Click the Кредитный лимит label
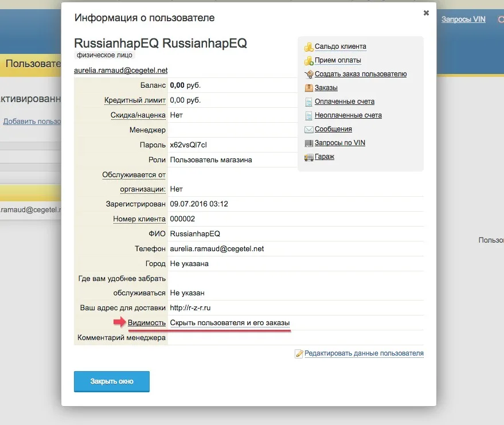 [135, 100]
